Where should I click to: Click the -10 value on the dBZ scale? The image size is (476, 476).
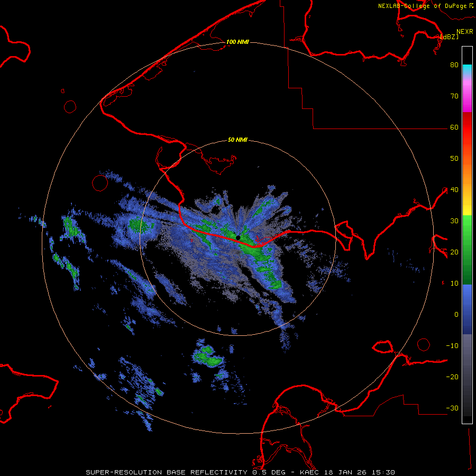click(x=452, y=346)
